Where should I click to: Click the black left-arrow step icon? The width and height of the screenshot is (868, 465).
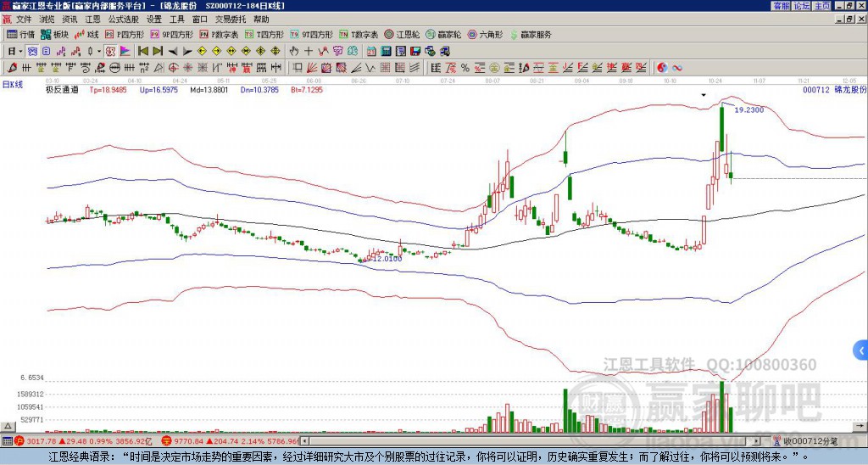coord(173,52)
